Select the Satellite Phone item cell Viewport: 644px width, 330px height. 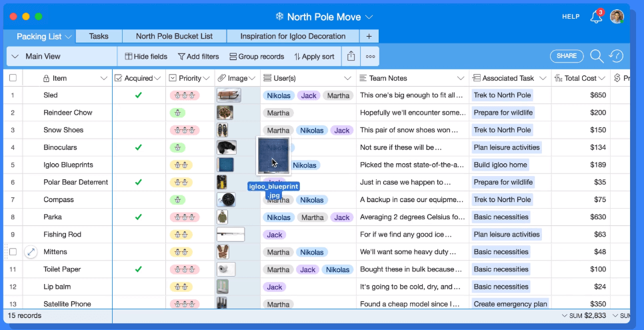point(67,304)
